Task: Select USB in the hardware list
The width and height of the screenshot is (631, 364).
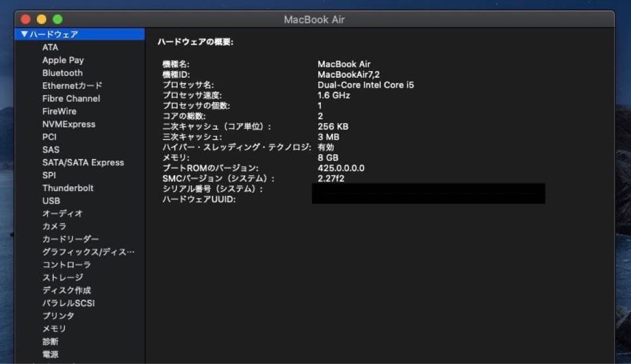Action: click(x=50, y=200)
